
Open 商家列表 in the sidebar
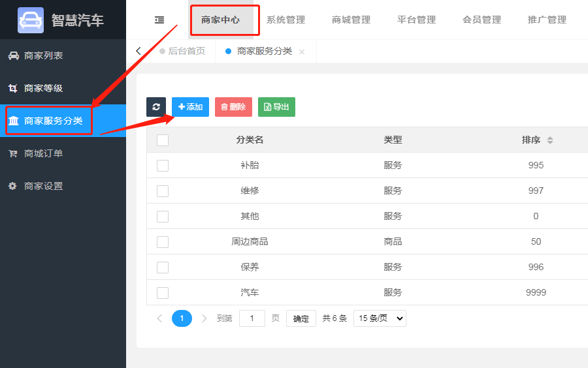(63, 55)
